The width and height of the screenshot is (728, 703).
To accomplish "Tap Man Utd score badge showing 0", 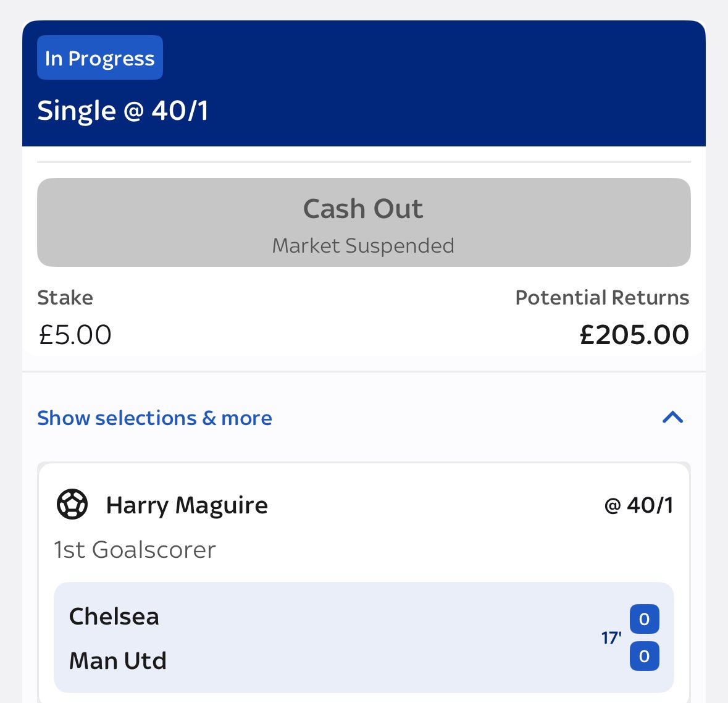I will [x=645, y=656].
